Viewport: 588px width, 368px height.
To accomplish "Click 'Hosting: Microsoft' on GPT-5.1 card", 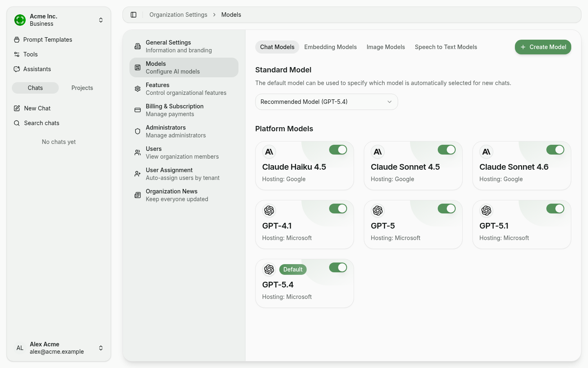I will [504, 238].
